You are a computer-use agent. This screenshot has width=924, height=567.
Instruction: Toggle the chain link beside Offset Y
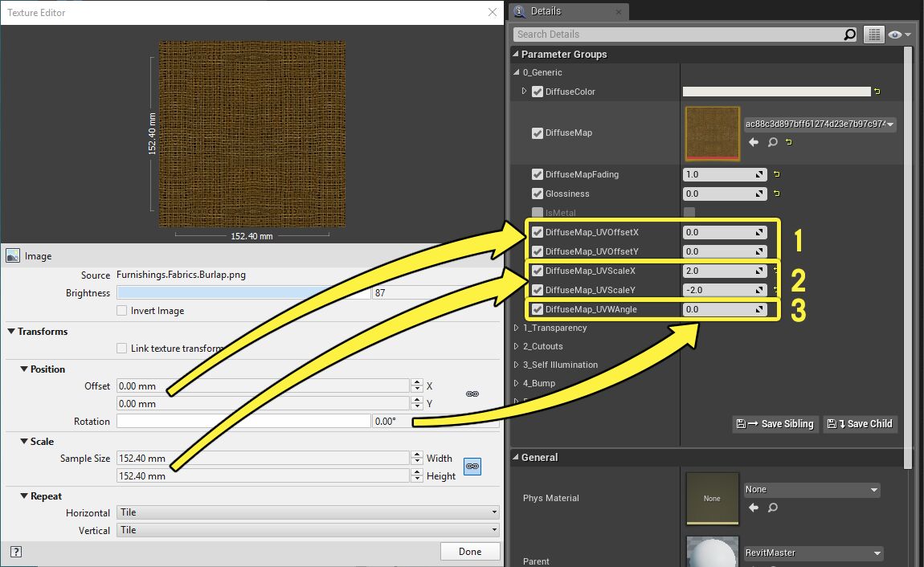472,394
